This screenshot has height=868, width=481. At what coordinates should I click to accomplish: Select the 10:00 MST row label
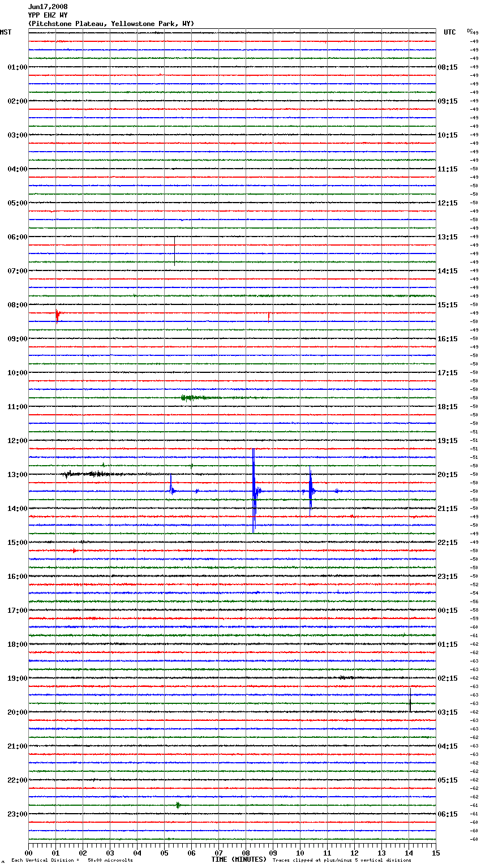point(17,373)
